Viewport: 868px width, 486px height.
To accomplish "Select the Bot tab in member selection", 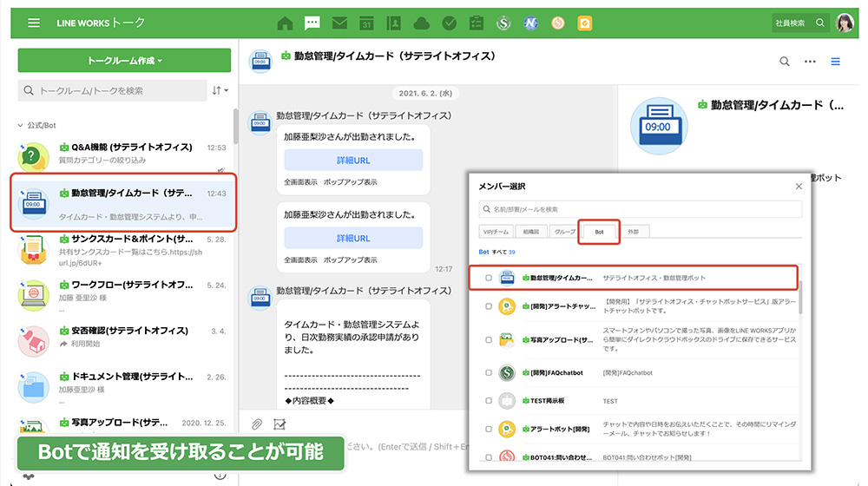I will (x=599, y=232).
